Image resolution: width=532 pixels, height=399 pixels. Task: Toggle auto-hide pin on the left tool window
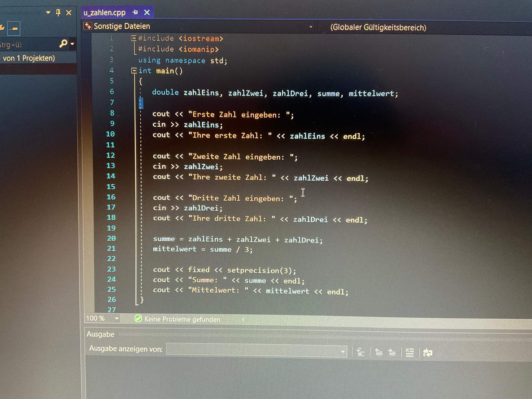58,13
